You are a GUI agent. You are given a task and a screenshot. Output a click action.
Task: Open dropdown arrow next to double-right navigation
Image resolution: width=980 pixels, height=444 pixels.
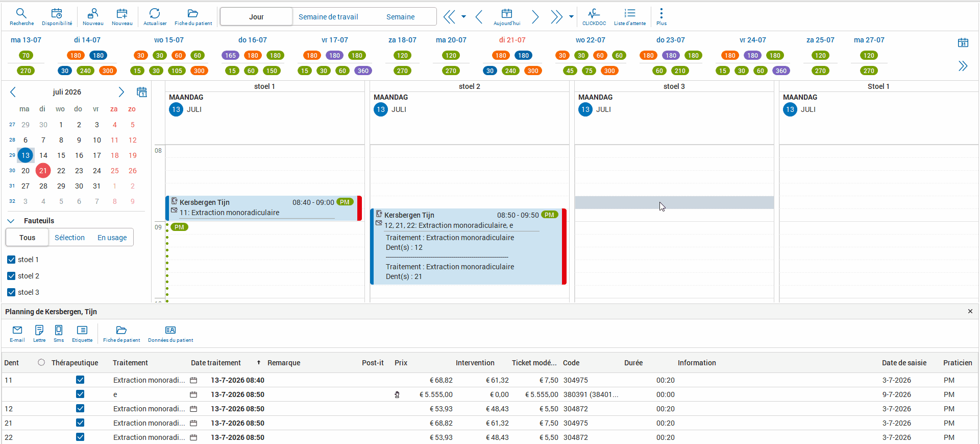[571, 17]
